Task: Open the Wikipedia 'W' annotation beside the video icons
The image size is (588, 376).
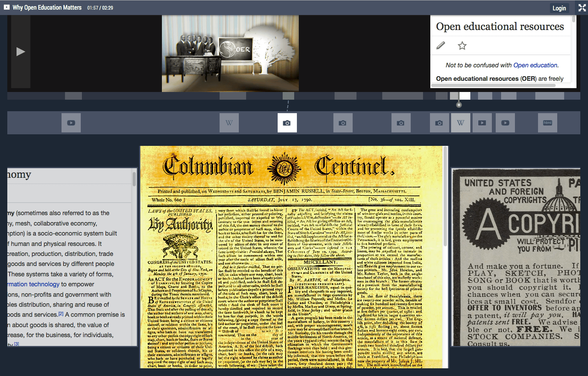Action: [x=460, y=123]
